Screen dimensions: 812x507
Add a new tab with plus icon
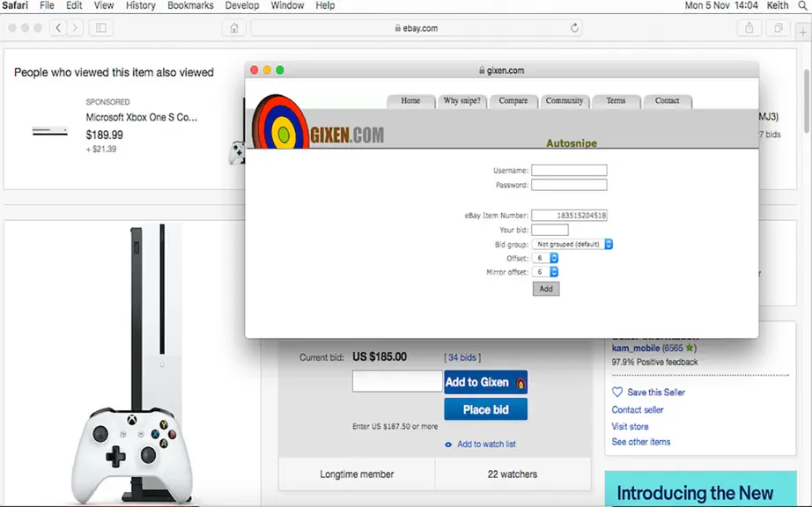803,32
